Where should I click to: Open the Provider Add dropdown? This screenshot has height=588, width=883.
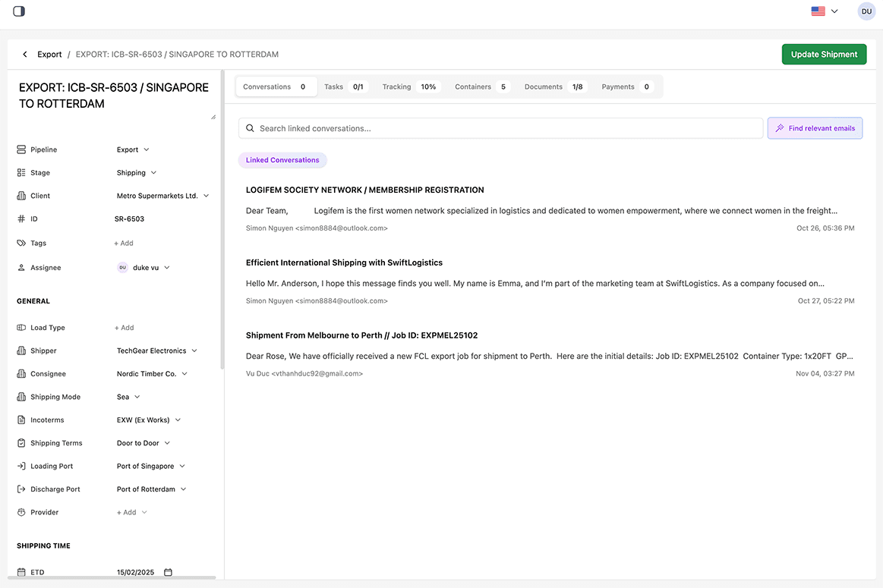132,512
